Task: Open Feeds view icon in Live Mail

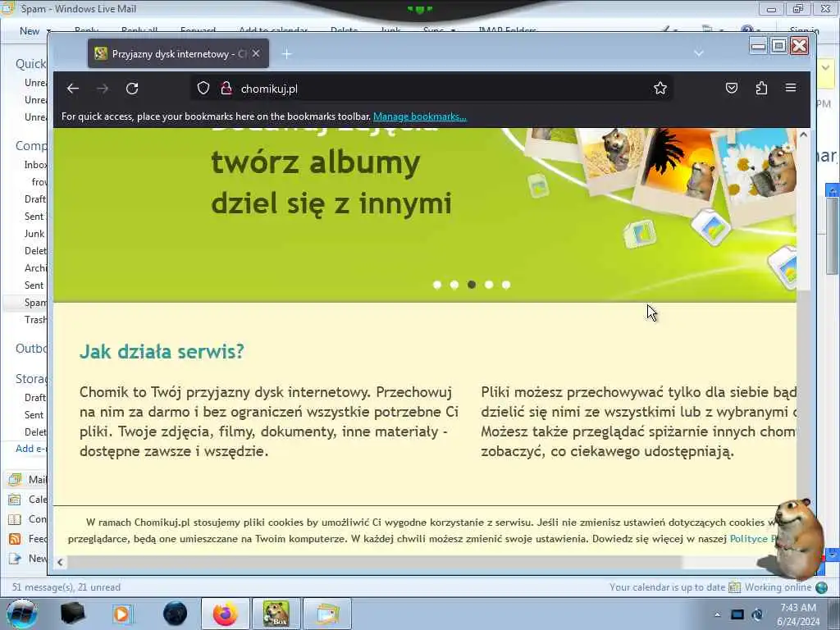Action: click(15, 539)
